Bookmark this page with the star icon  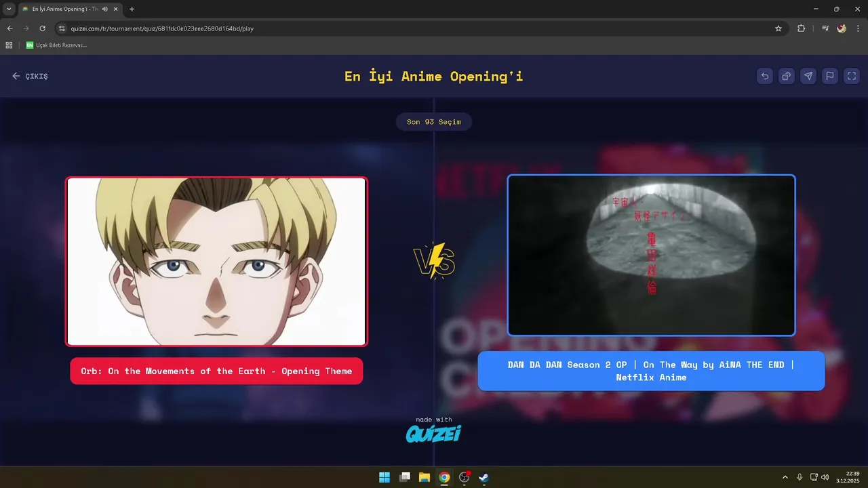pyautogui.click(x=778, y=28)
